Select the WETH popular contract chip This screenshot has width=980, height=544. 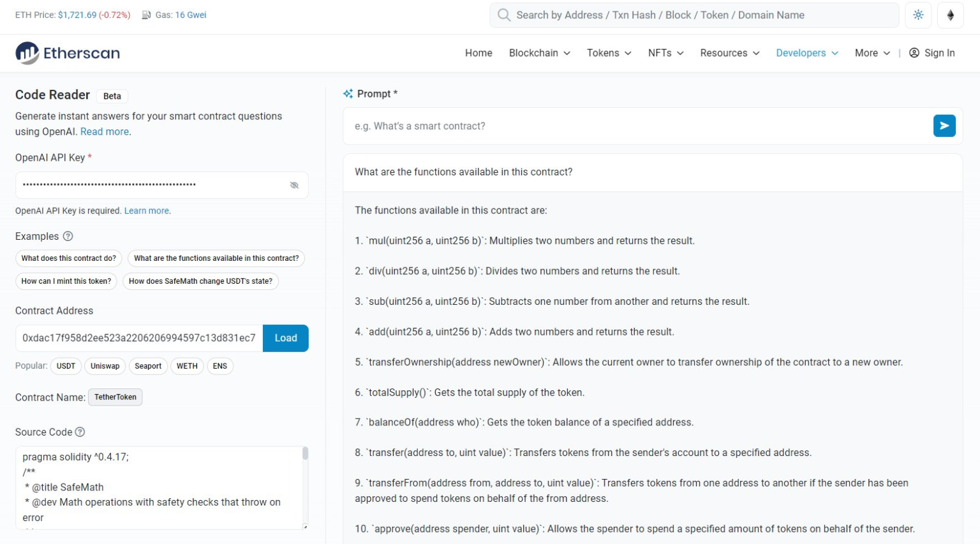tap(187, 366)
